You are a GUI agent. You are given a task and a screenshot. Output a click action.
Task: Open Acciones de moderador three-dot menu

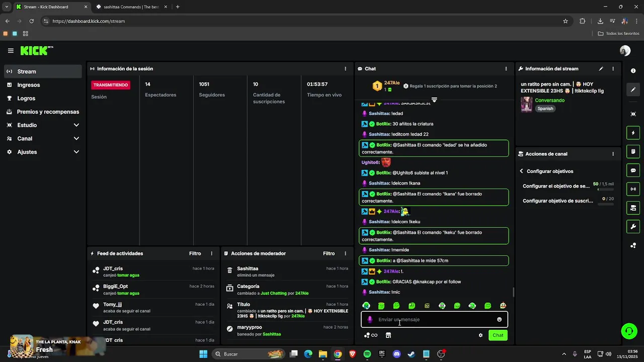345,254
